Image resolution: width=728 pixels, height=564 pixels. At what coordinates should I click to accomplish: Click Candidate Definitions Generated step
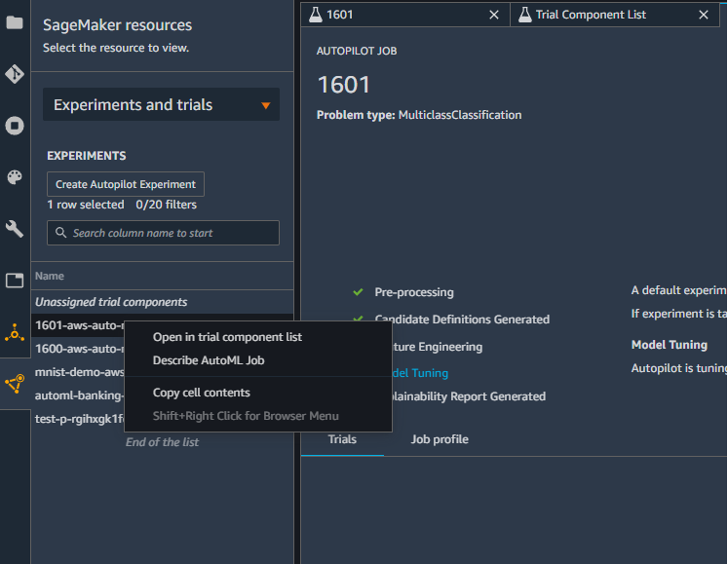coord(462,320)
